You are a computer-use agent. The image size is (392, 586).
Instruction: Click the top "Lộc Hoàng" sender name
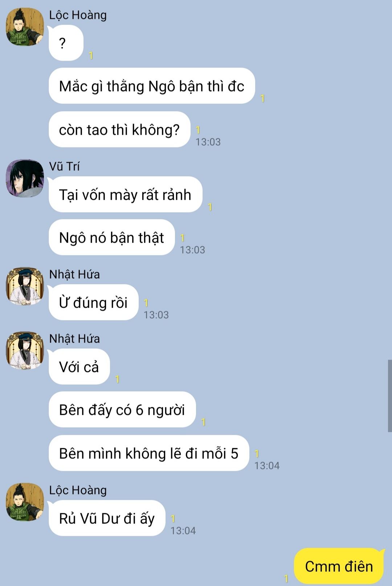coord(78,15)
